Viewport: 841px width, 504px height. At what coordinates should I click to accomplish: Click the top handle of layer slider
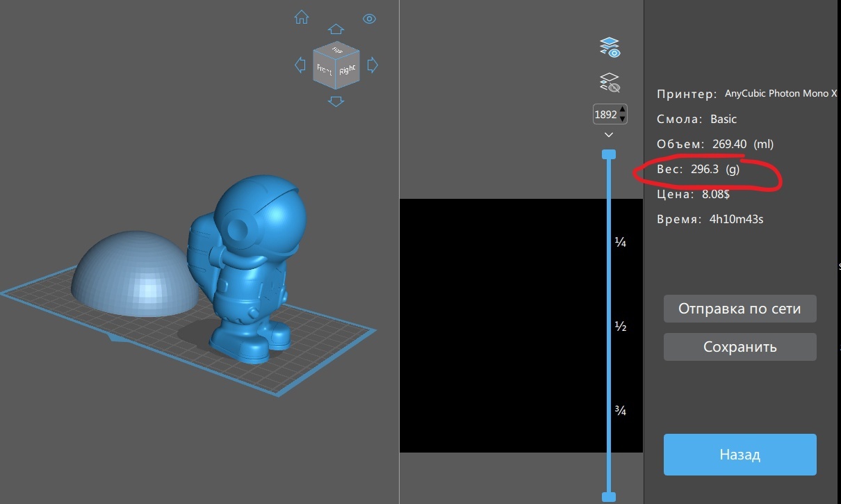609,154
